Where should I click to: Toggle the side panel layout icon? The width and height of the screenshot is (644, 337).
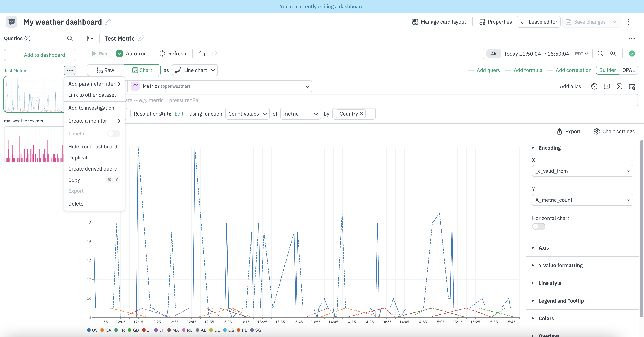pyautogui.click(x=90, y=38)
